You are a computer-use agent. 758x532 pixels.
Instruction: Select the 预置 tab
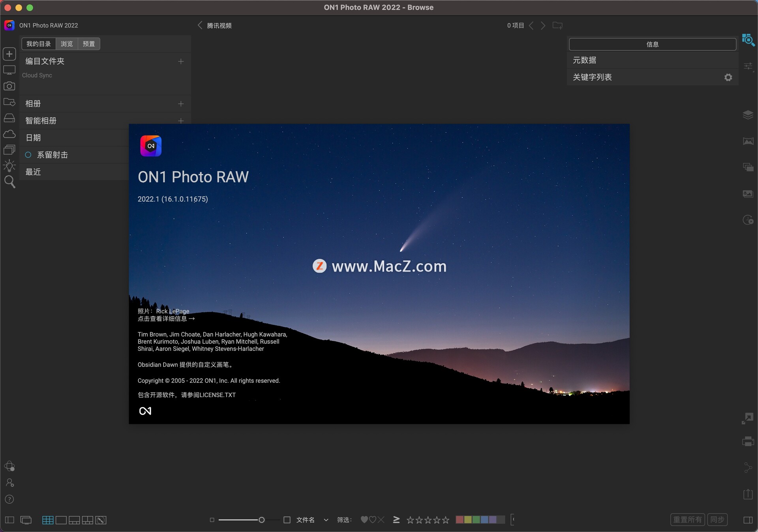click(89, 44)
